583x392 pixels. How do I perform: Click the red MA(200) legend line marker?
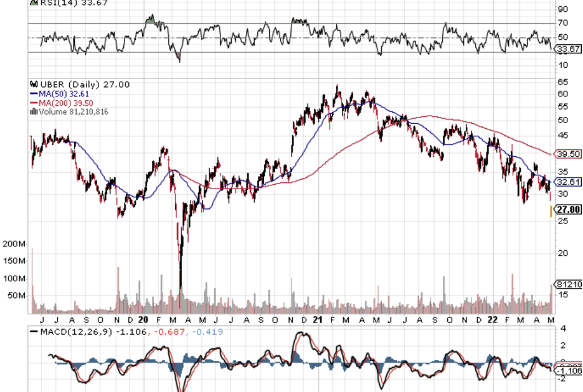click(x=34, y=103)
